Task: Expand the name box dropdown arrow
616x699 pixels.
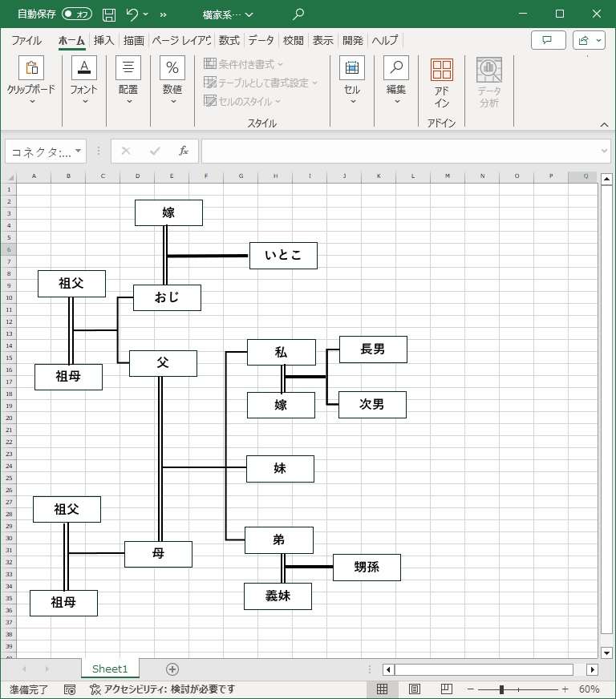Action: coord(79,151)
